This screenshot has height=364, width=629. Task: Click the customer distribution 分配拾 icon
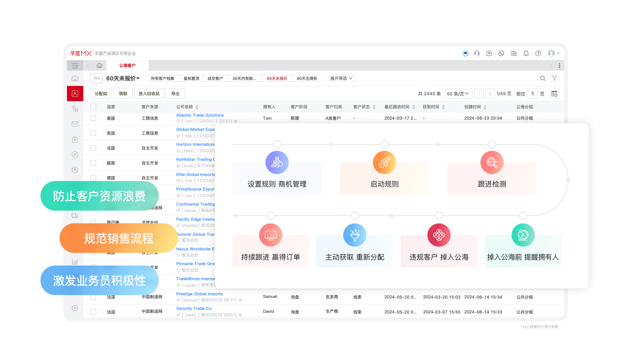(x=101, y=93)
